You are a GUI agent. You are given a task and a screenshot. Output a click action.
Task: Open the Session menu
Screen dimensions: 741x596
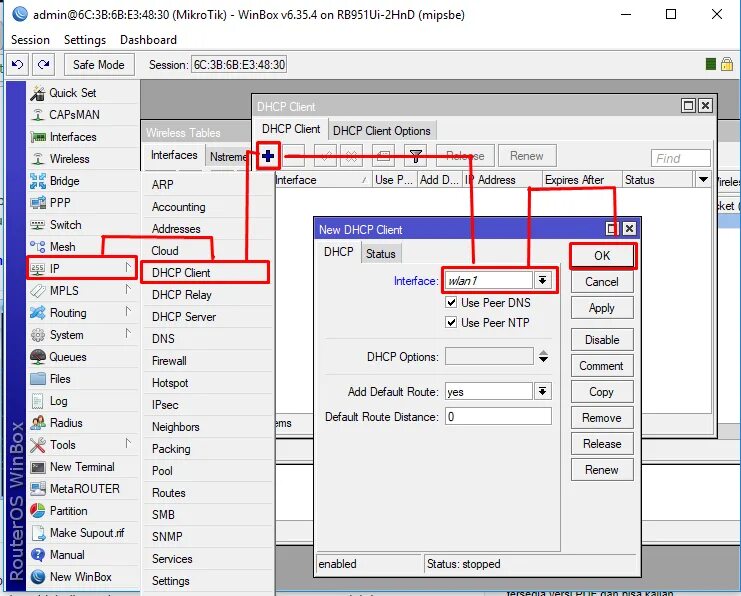point(30,40)
